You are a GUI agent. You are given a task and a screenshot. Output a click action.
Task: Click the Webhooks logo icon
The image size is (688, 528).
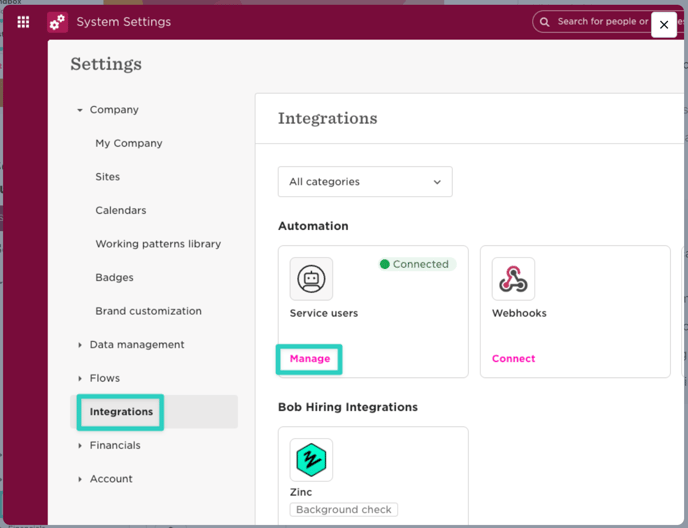pyautogui.click(x=513, y=279)
